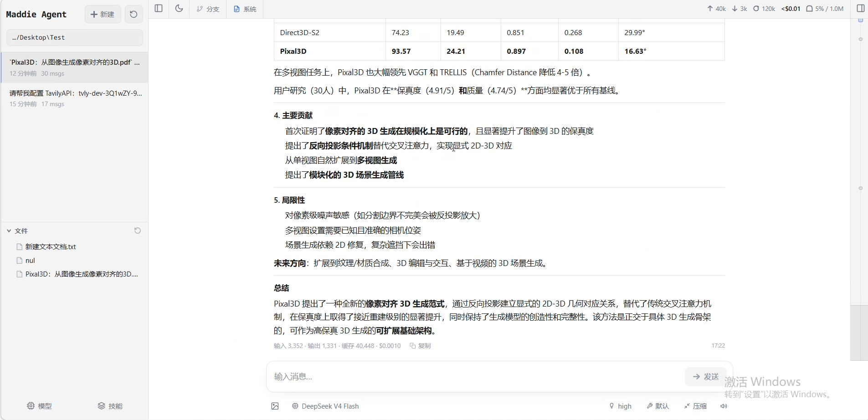Switch to dark mode with moon icon

click(x=179, y=9)
